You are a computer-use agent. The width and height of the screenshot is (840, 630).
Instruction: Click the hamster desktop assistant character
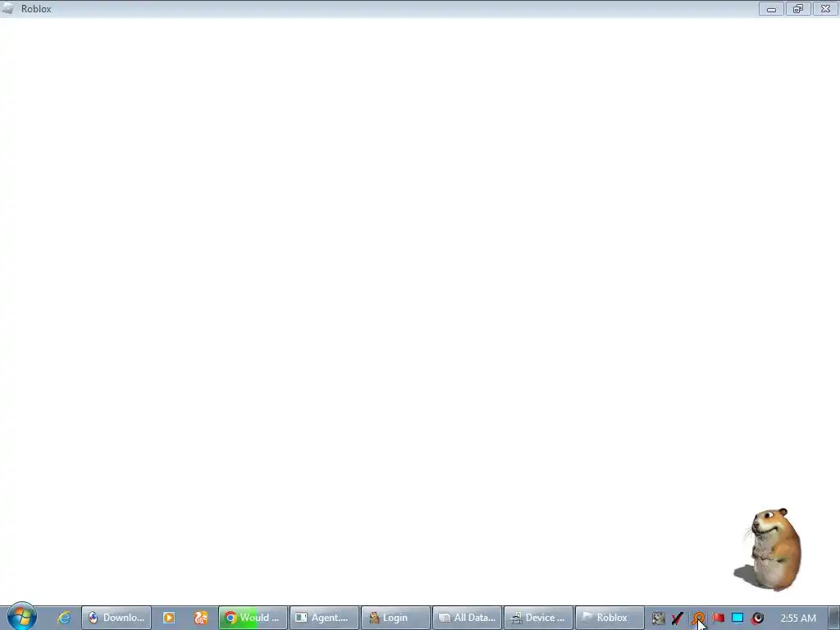(x=769, y=549)
